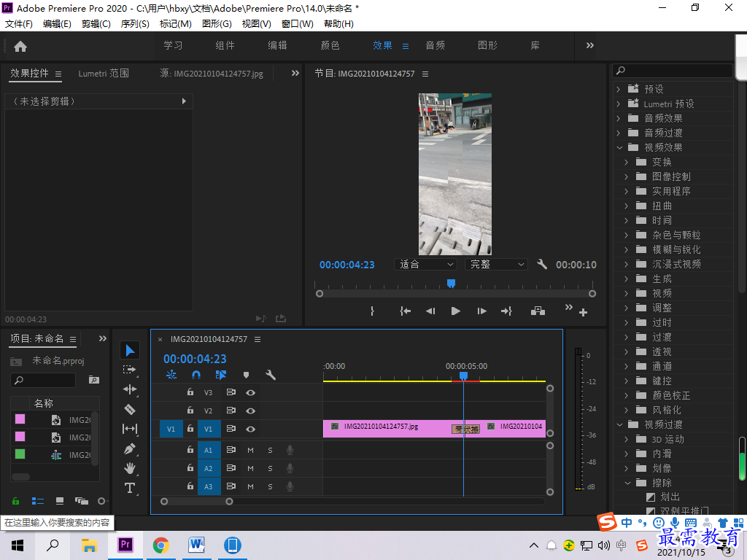Go to In point in program monitor
The height and width of the screenshot is (560, 747).
[405, 311]
